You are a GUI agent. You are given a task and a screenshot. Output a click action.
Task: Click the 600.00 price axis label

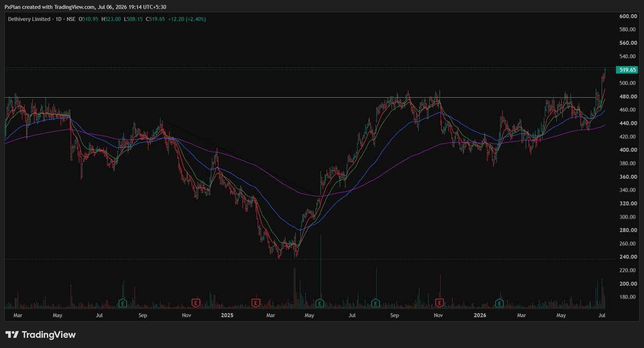(x=627, y=17)
